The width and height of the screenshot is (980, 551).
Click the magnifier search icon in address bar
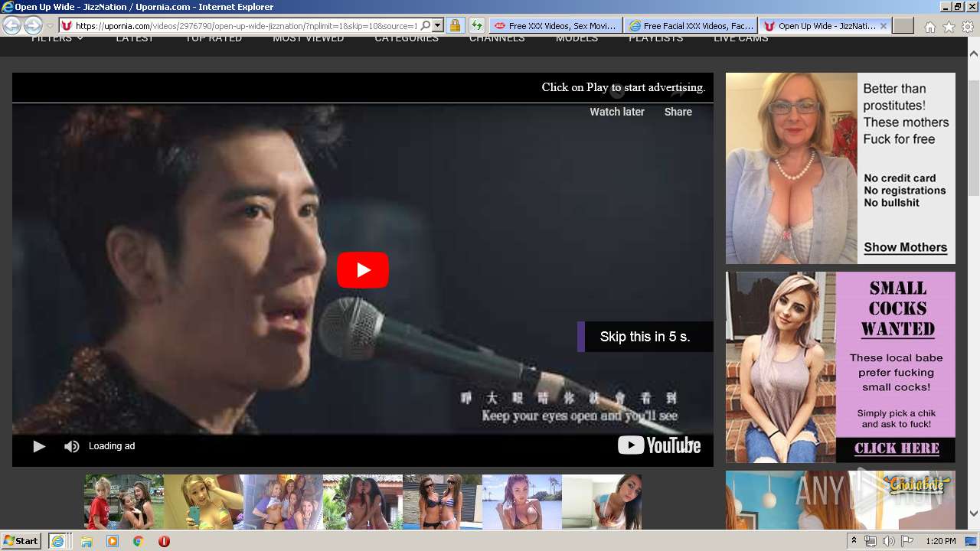pos(426,25)
